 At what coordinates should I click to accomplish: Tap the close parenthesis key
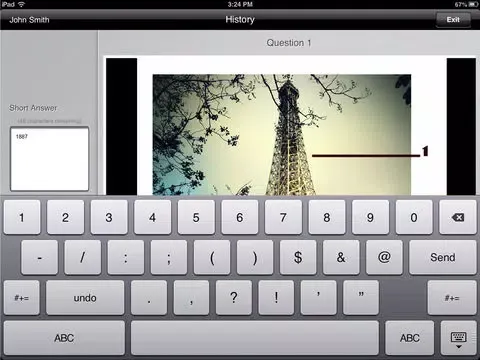255,257
